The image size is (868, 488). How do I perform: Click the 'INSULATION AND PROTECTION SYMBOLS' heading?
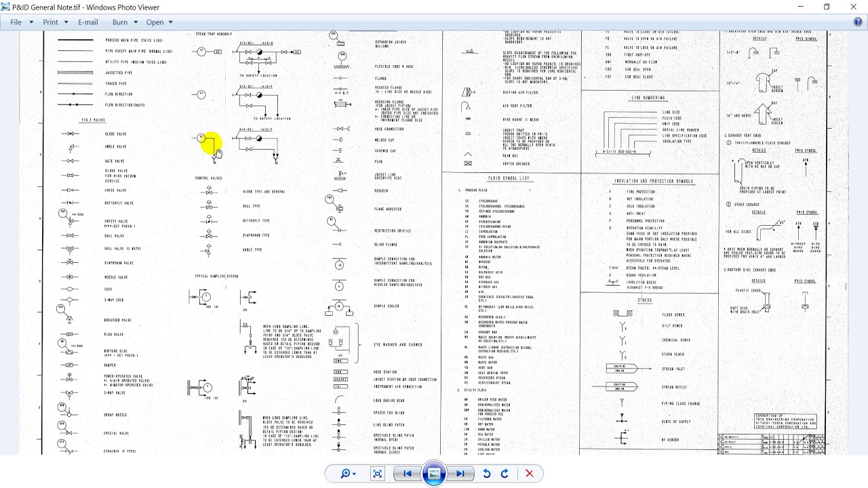pos(653,181)
